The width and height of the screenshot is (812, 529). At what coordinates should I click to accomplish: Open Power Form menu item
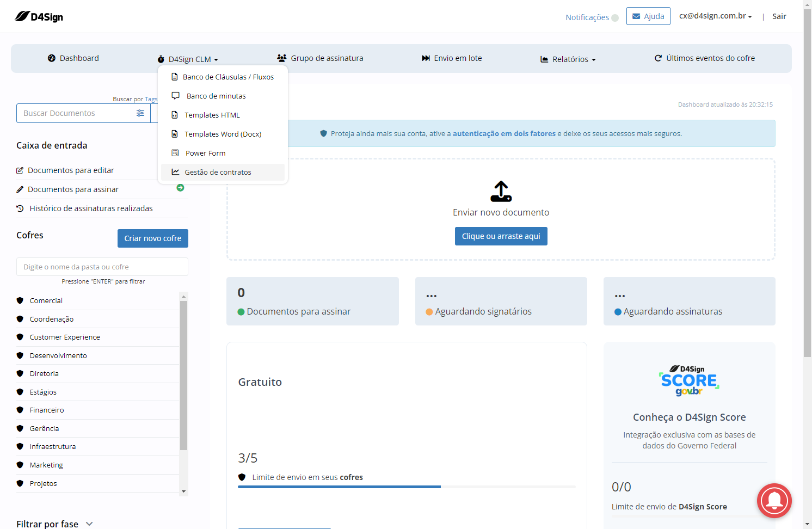coord(223,153)
